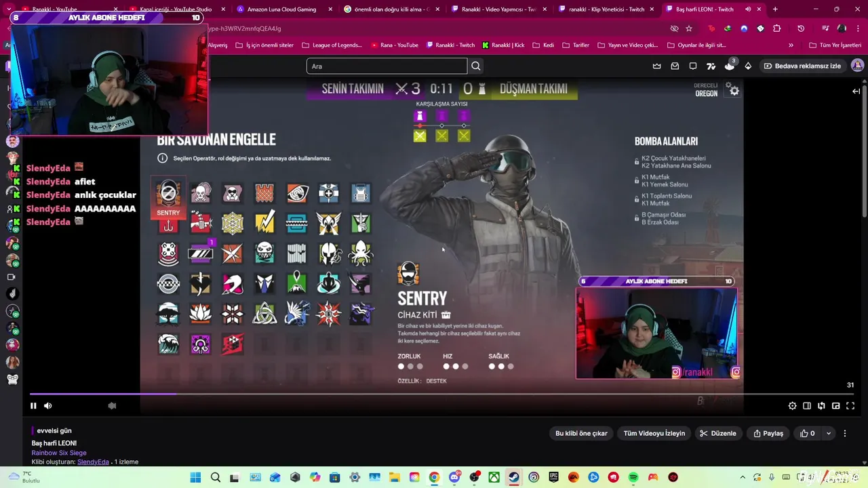Screen dimensions: 868x488
Task: Expand hidden bookmarks chevron
Action: tap(791, 45)
